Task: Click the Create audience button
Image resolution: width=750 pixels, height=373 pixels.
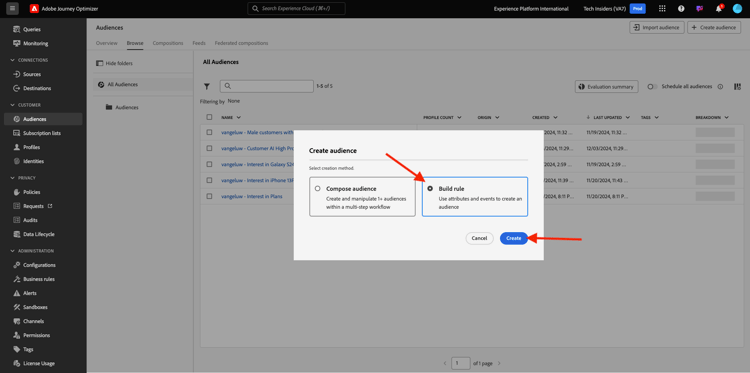Action: [714, 27]
